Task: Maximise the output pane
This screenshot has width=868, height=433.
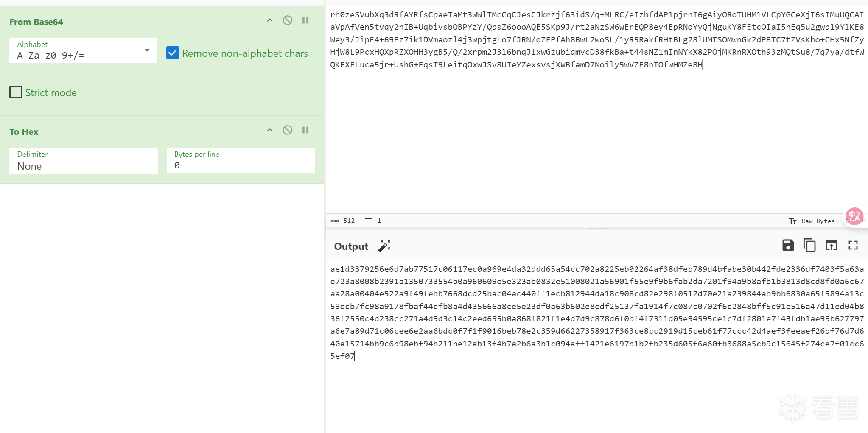Action: click(853, 246)
